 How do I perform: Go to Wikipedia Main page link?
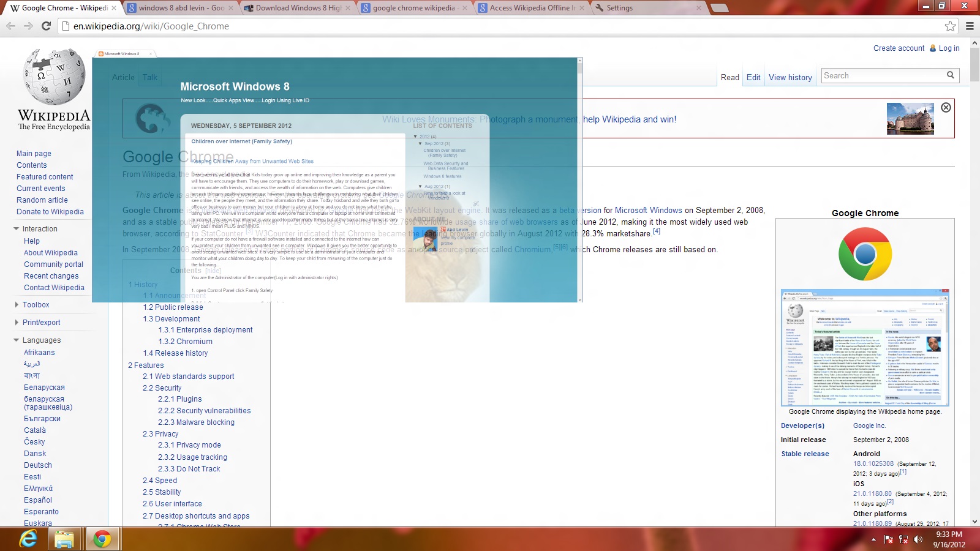click(x=34, y=154)
